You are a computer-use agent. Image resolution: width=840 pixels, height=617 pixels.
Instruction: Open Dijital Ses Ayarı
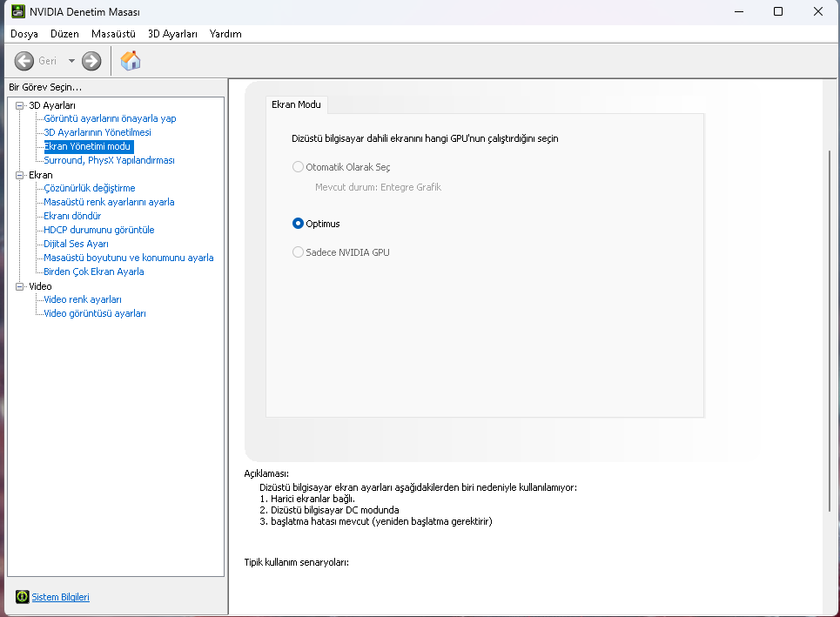point(76,244)
